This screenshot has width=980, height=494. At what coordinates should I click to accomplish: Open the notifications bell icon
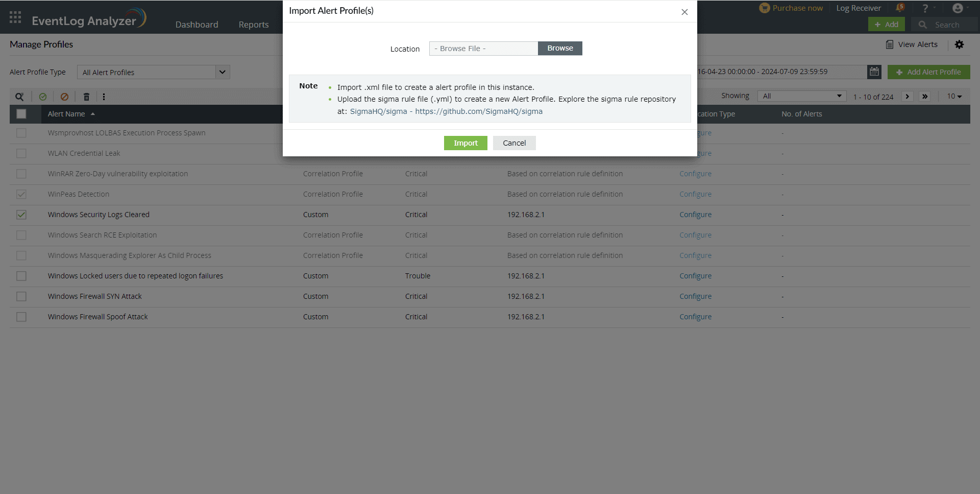tap(900, 8)
